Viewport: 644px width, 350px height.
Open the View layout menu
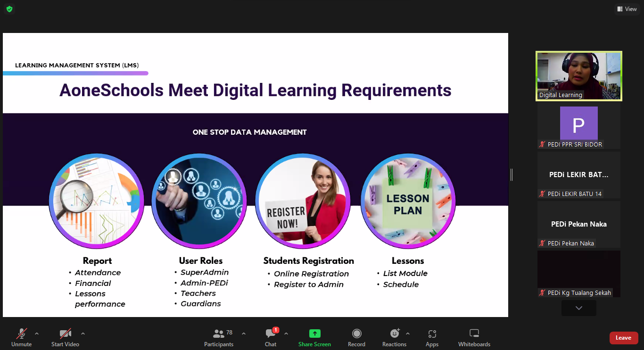(627, 9)
